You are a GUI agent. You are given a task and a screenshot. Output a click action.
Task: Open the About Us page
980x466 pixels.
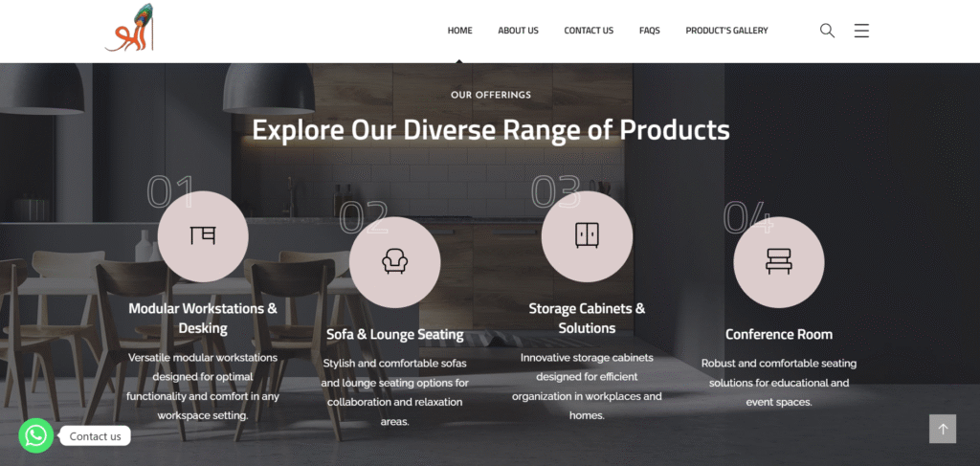pyautogui.click(x=518, y=31)
